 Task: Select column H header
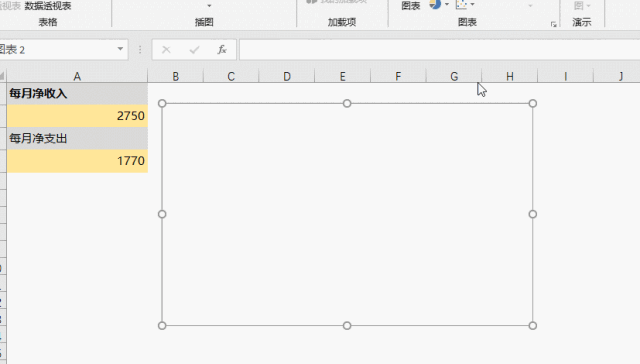[510, 76]
